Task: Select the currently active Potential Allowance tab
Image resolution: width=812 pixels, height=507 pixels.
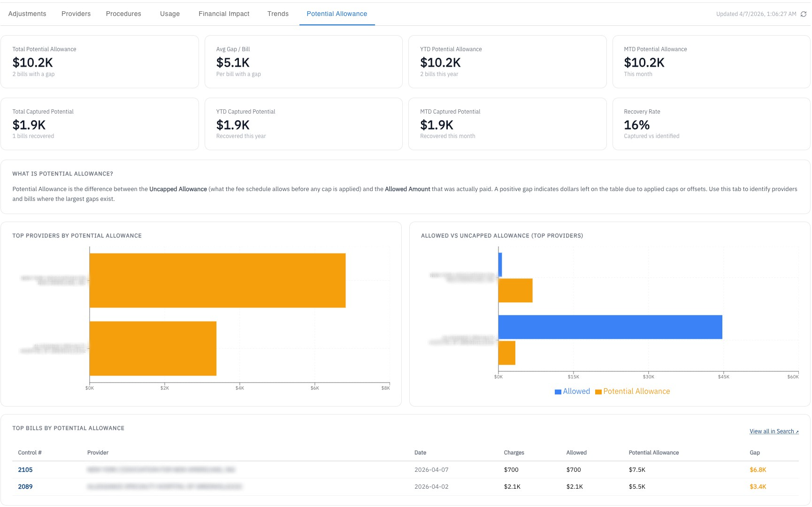Action: coord(337,14)
